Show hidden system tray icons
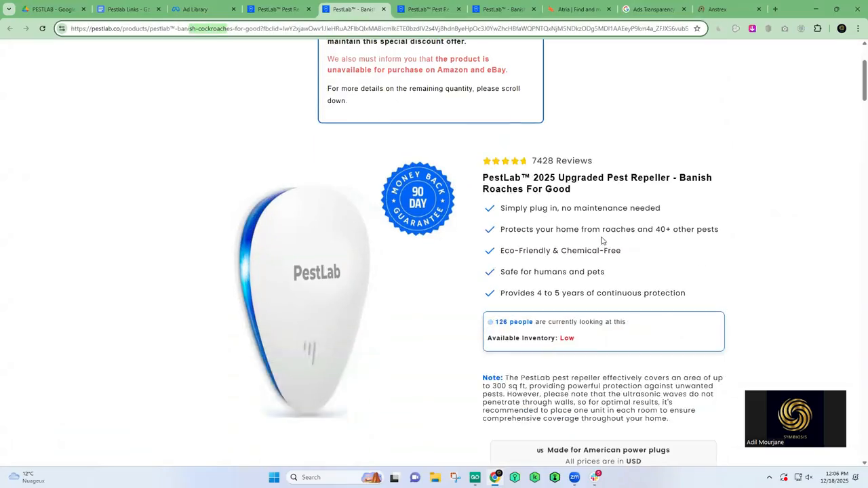This screenshot has width=868, height=488. (769, 477)
